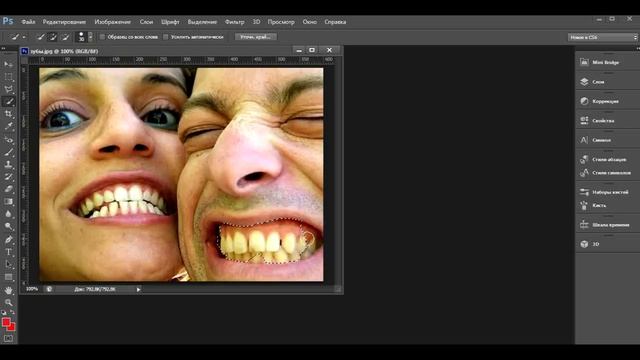
Task: Open the Изображение menu
Action: coord(113,22)
